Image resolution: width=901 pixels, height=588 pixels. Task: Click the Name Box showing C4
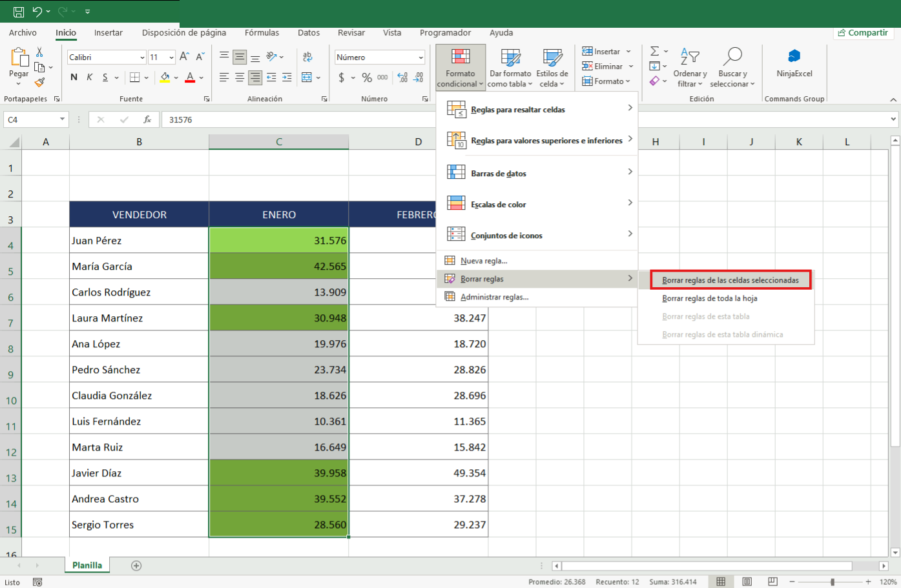(x=36, y=119)
